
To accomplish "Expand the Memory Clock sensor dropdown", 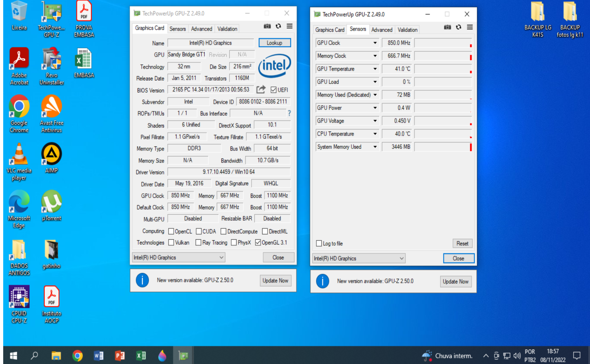I will coord(375,56).
